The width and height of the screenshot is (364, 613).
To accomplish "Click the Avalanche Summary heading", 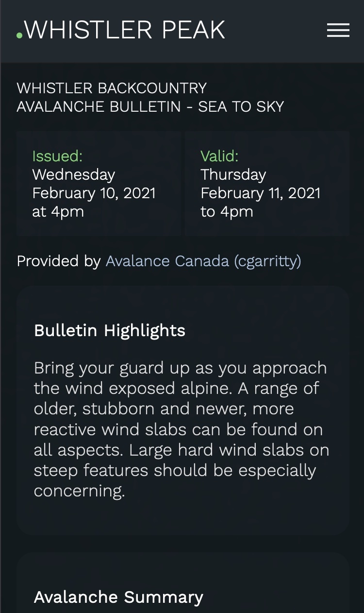I will [x=118, y=597].
